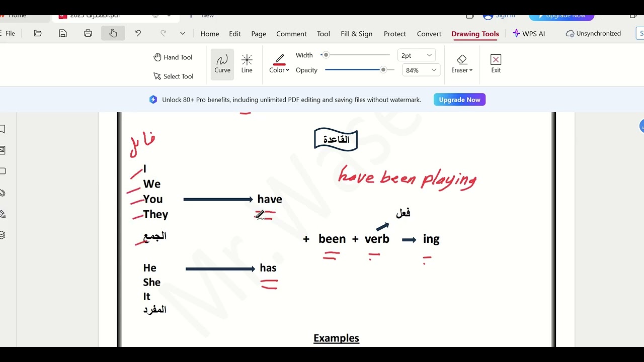Open the layers panel in sidebar

tap(2, 235)
